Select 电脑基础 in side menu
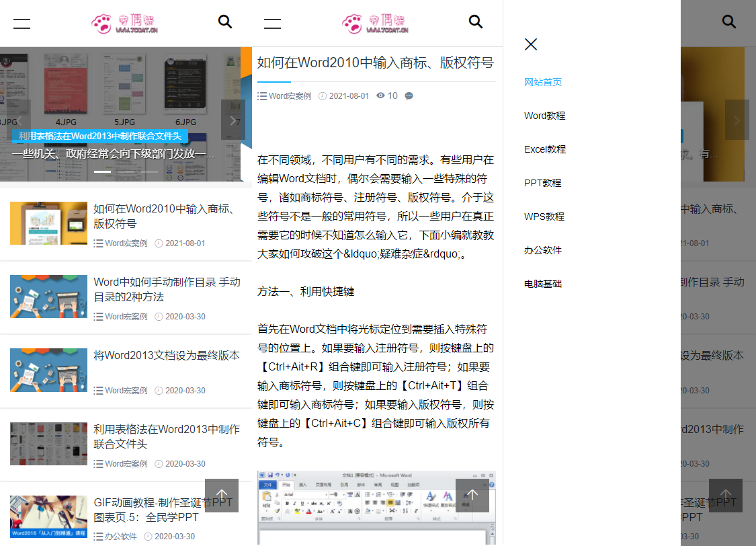 coord(543,284)
